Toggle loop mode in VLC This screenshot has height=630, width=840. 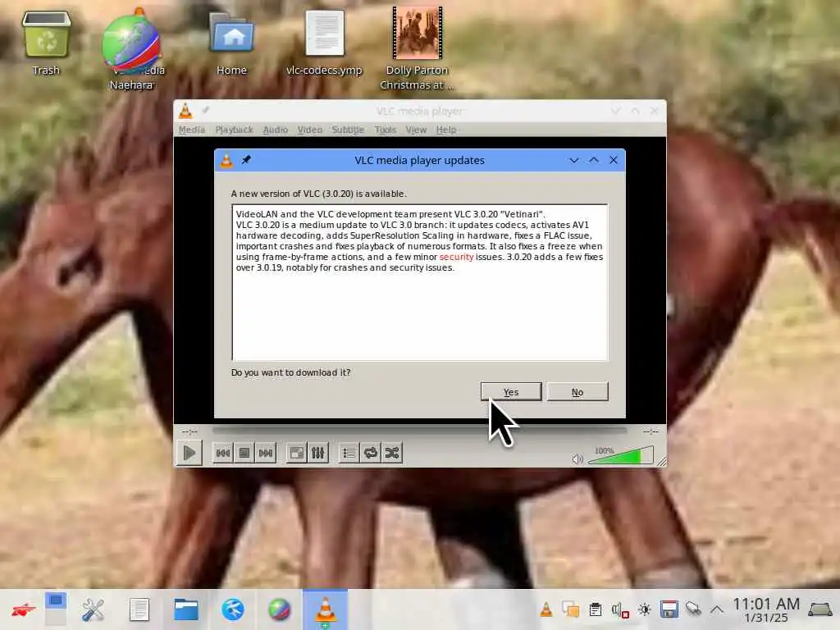pos(370,453)
